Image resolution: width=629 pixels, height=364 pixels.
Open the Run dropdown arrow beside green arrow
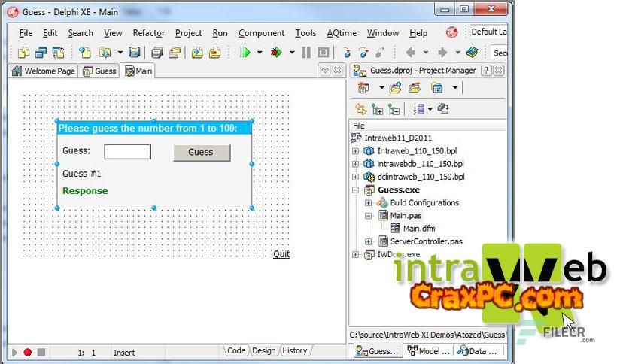point(259,53)
